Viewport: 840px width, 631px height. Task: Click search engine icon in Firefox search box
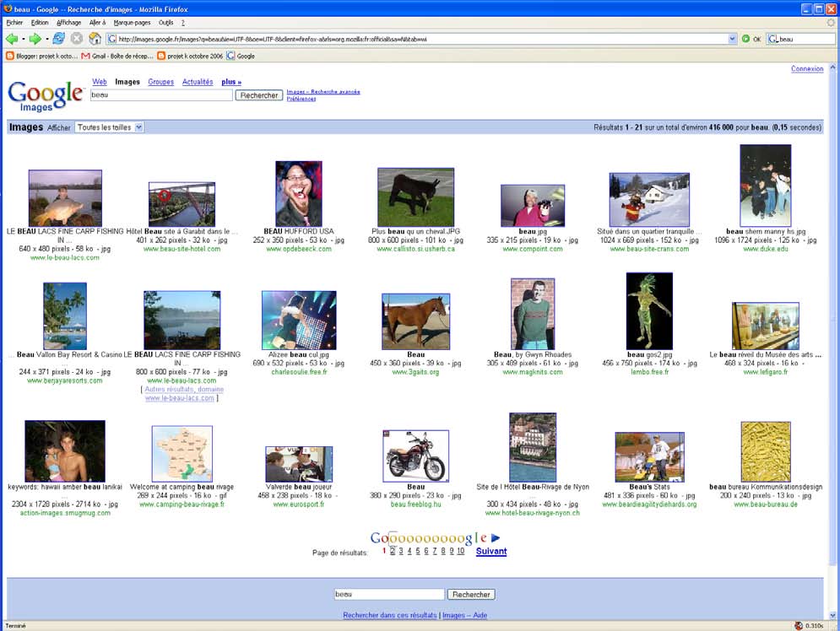coord(773,39)
